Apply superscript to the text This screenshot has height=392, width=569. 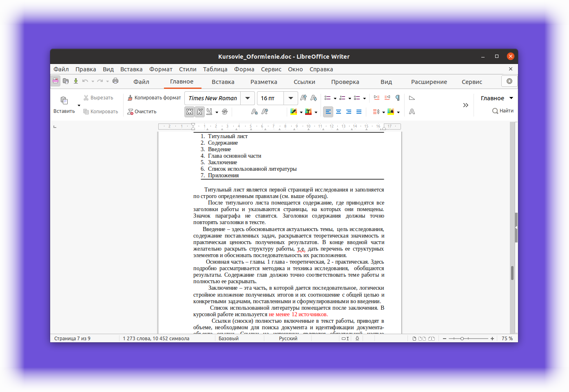tap(264, 112)
